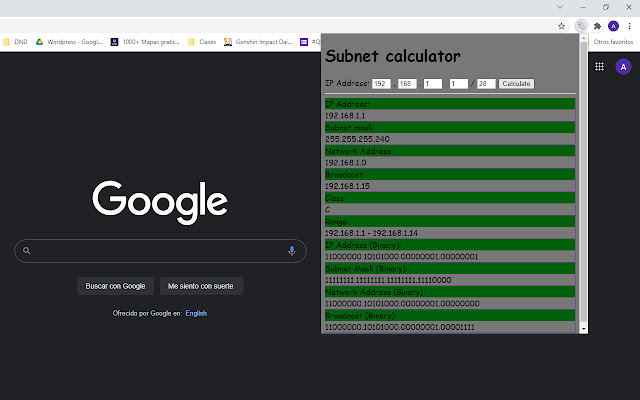Open the Wordpress Google Drive bookmark
This screenshot has height=400, width=640.
click(x=69, y=42)
